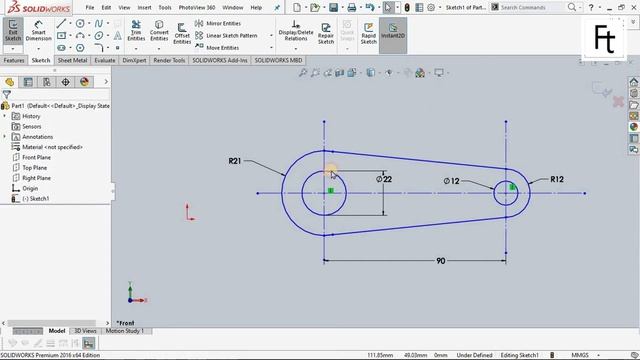Select the sketch Text tool
The image size is (640, 360).
point(118,36)
